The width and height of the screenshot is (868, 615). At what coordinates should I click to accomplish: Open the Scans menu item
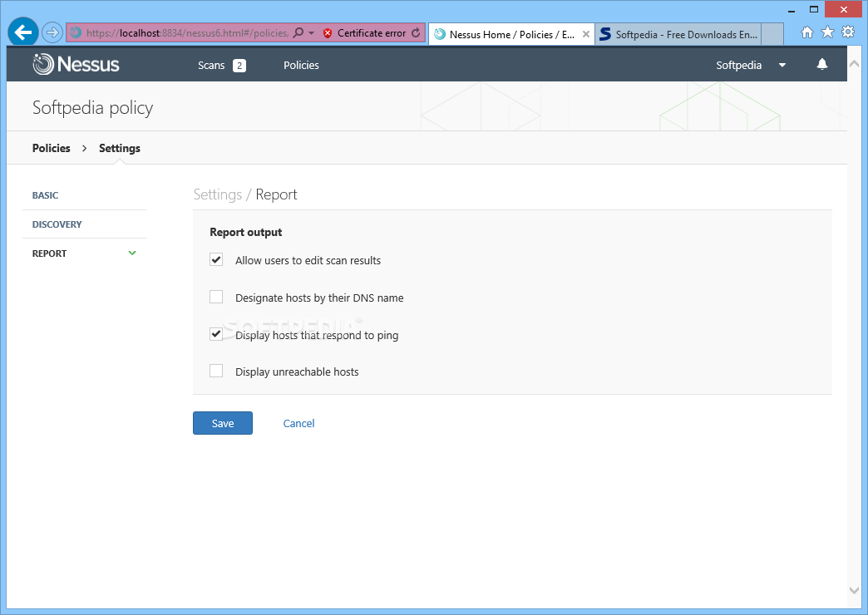tap(211, 66)
